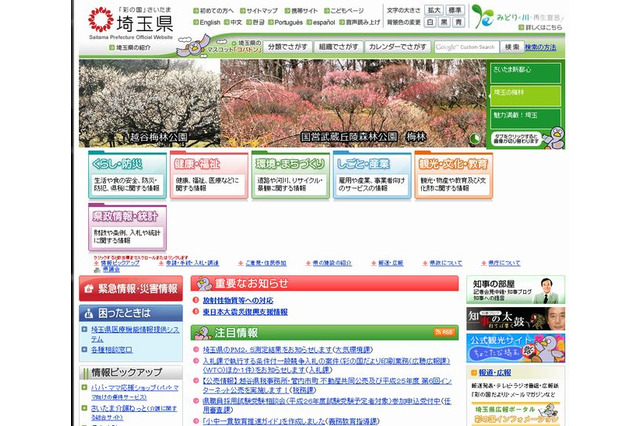Click 国営武蔵丘陵森林公園 梅林 photo
This screenshot has width=640, height=426.
pyautogui.click(x=353, y=103)
